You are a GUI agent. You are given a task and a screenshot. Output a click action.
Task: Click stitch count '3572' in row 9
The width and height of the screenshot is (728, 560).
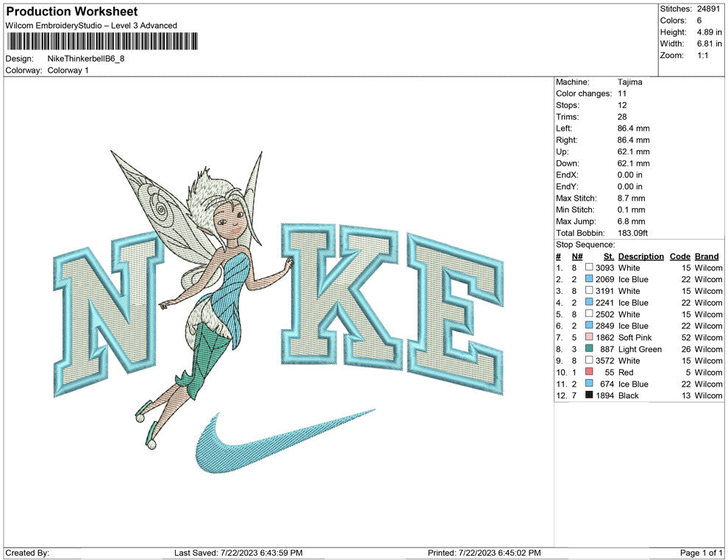tap(605, 361)
